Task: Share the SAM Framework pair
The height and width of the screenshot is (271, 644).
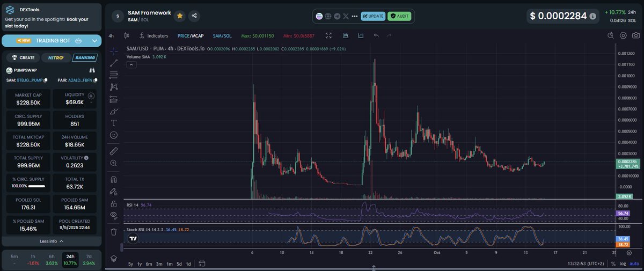Action: [194, 16]
